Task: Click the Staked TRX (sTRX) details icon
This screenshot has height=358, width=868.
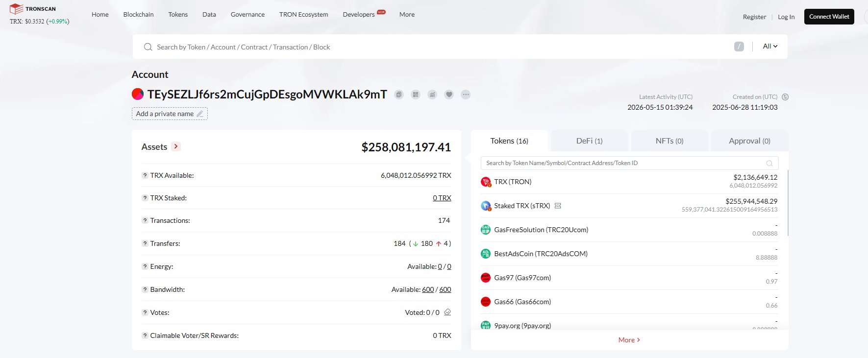Action: (558, 206)
